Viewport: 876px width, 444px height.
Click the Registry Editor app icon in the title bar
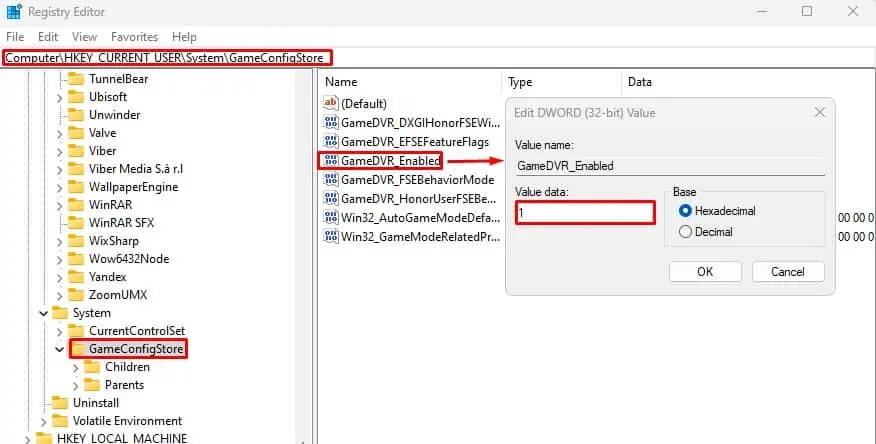click(x=14, y=12)
